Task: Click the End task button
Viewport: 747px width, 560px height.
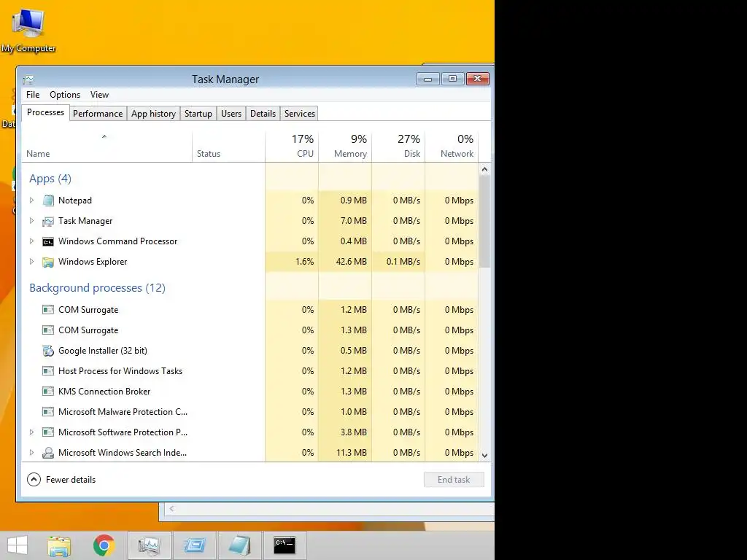Action: pos(454,480)
